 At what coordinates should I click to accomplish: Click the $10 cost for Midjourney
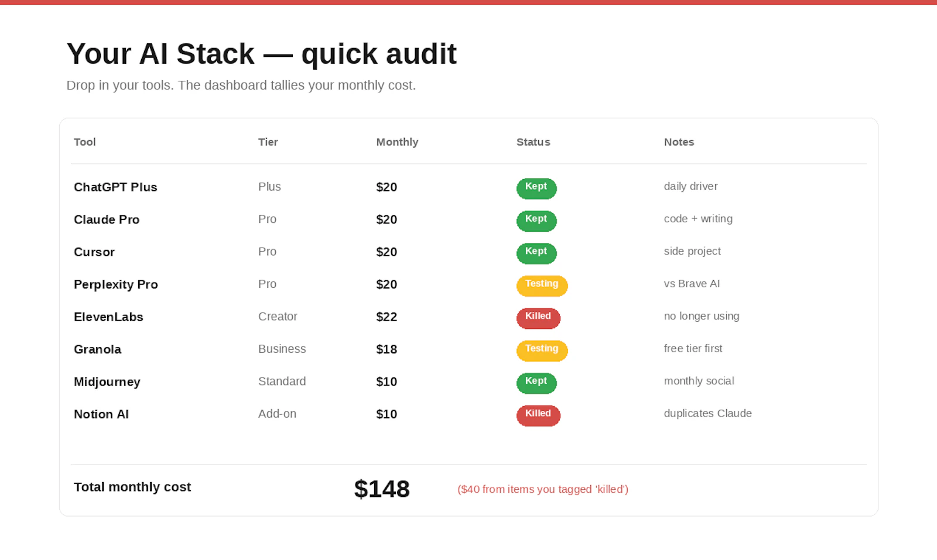pyautogui.click(x=387, y=382)
